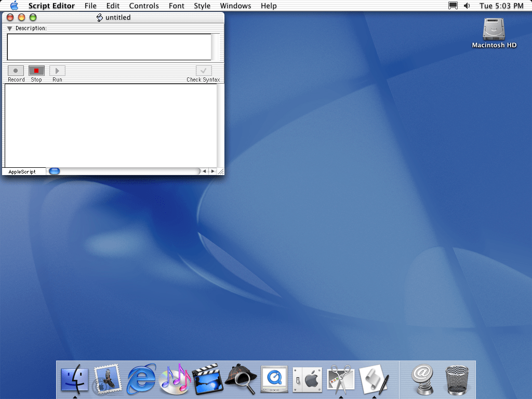Image resolution: width=532 pixels, height=399 pixels.
Task: Start recording with the Record button
Action: (x=16, y=70)
